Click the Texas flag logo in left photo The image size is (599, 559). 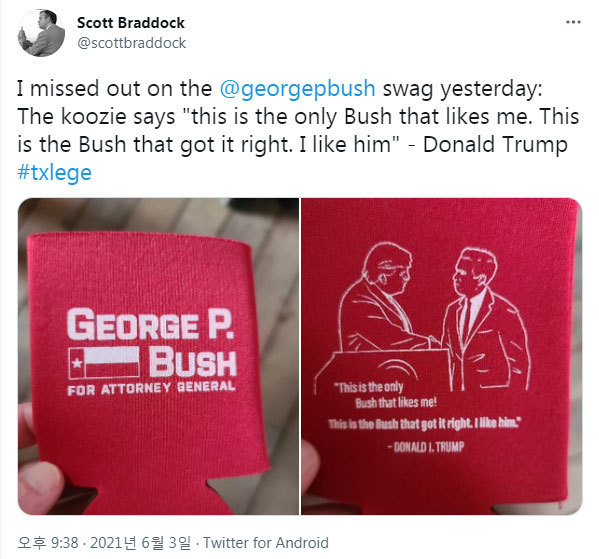click(x=104, y=362)
